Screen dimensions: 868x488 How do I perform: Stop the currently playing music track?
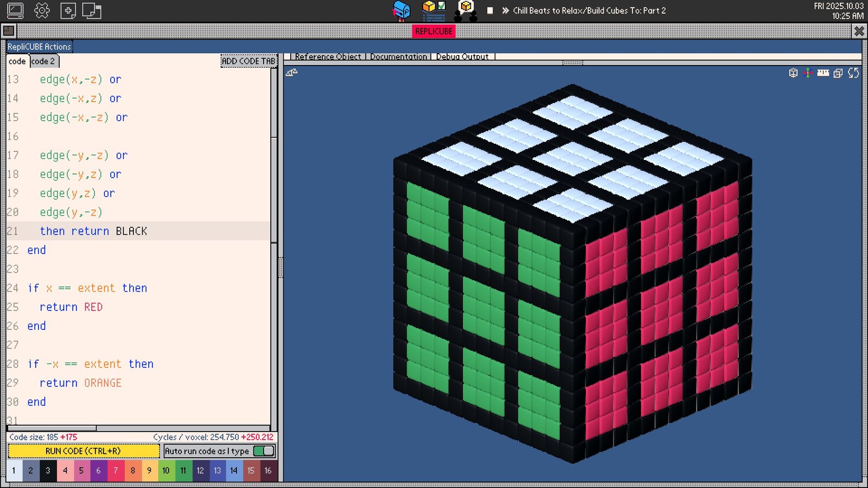[x=490, y=10]
